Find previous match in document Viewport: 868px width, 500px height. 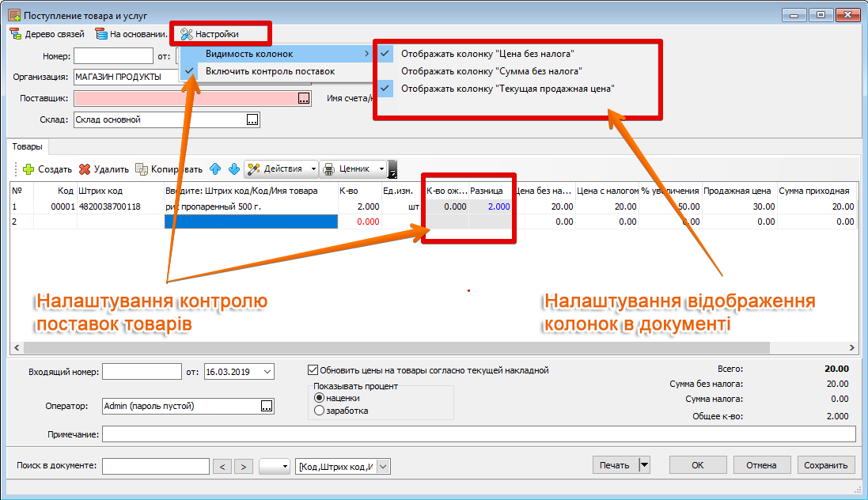[x=222, y=466]
